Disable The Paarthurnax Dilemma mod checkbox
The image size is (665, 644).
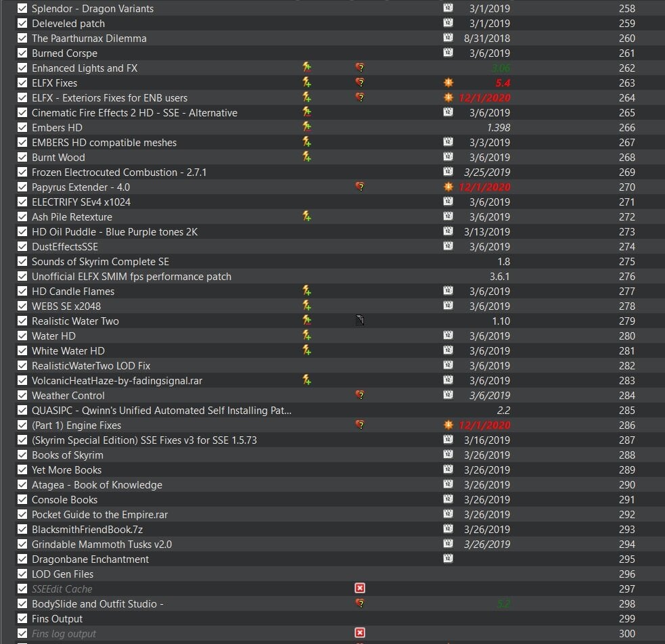coord(22,38)
